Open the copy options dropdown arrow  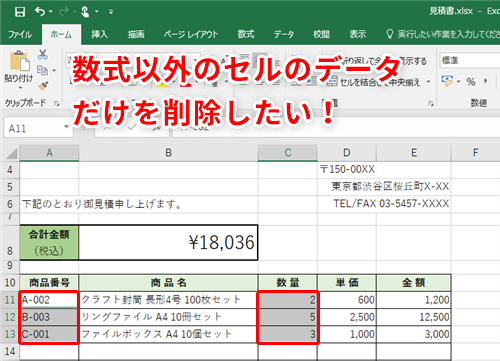pos(54,70)
